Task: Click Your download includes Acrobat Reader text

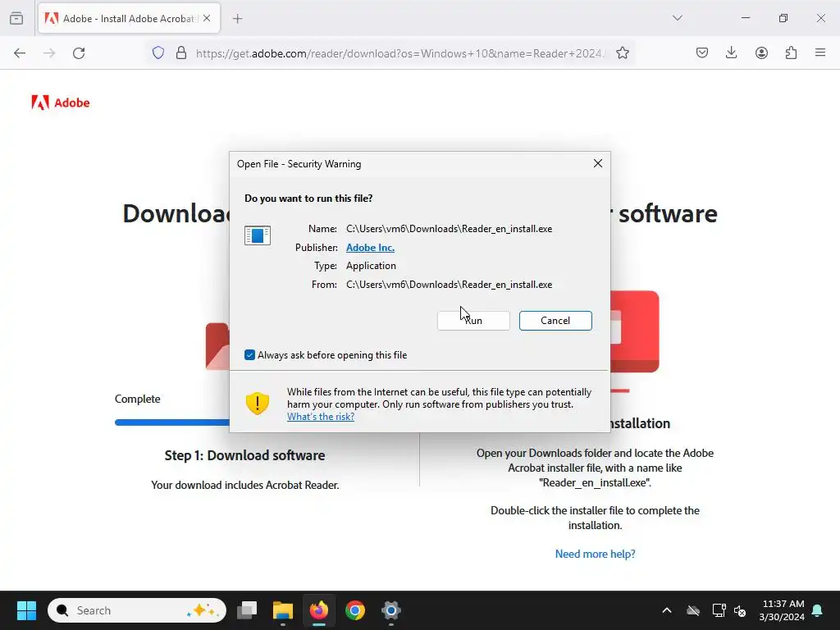Action: coord(244,485)
